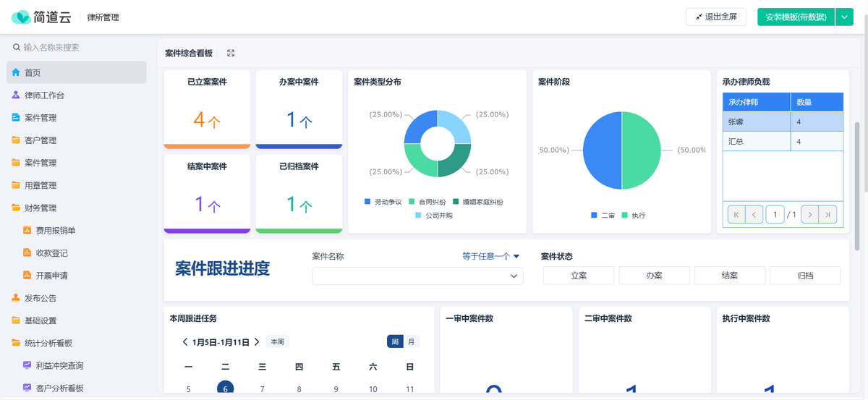Switch calendar to 周 view
Image resolution: width=868 pixels, height=400 pixels.
pos(395,341)
